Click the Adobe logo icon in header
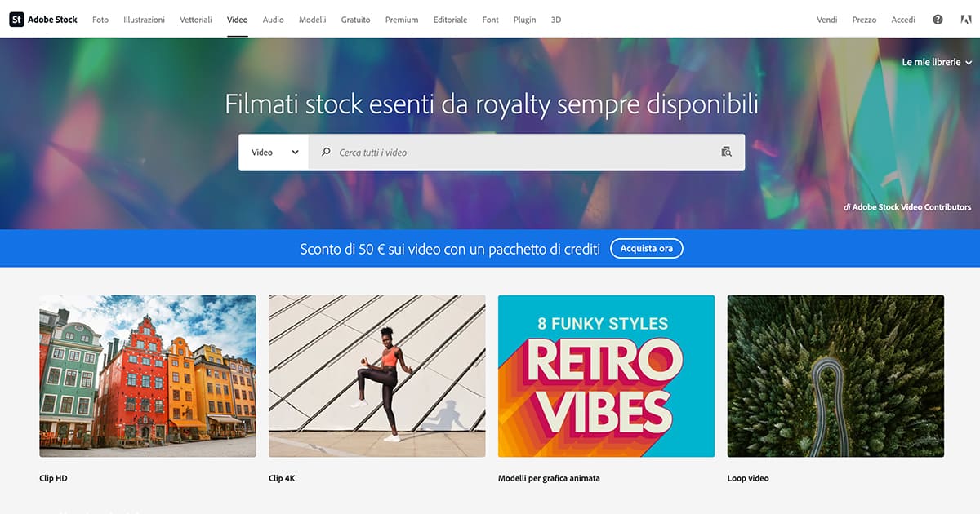Viewport: 980px width, 514px height. pos(966,20)
